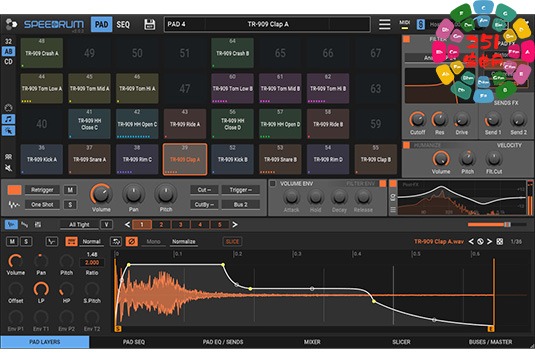This screenshot has height=363, width=535.
Task: Load previous sample with left arrow
Action: click(x=471, y=242)
